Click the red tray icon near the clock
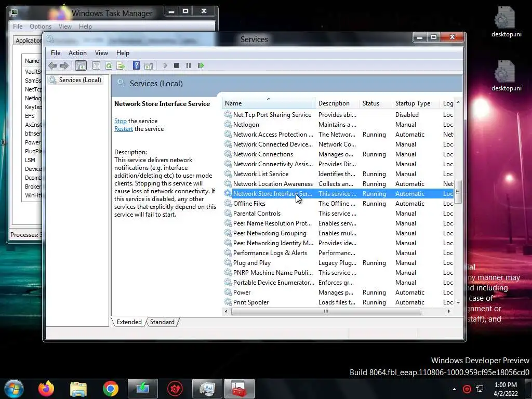 click(x=467, y=389)
